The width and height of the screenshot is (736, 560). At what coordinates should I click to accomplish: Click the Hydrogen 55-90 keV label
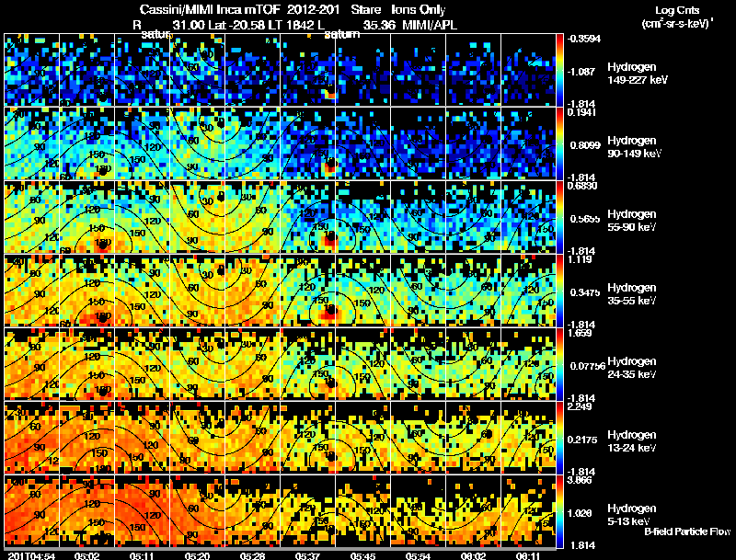632,220
